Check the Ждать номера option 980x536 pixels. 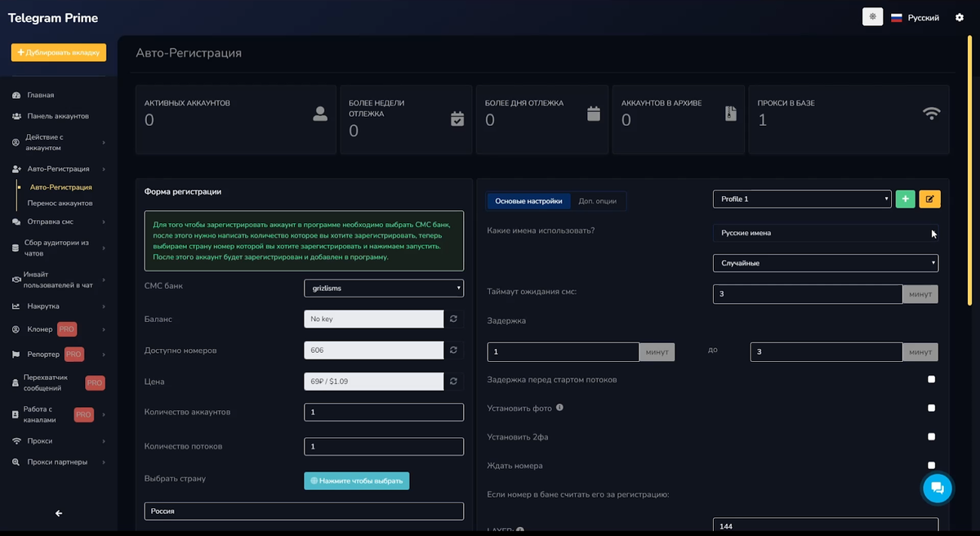click(932, 465)
